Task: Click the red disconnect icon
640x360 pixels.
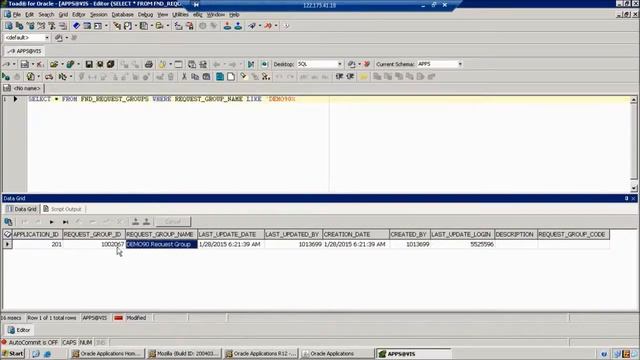Action: [268, 26]
